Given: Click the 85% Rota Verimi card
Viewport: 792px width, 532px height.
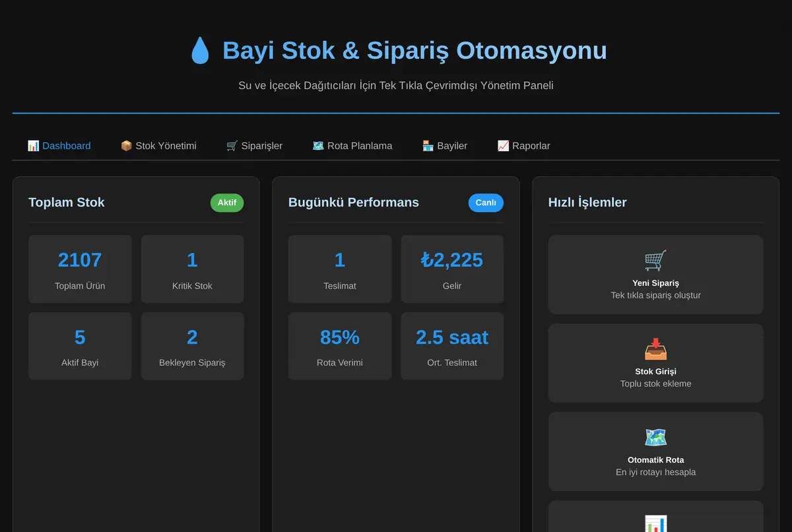Looking at the screenshot, I should [340, 347].
